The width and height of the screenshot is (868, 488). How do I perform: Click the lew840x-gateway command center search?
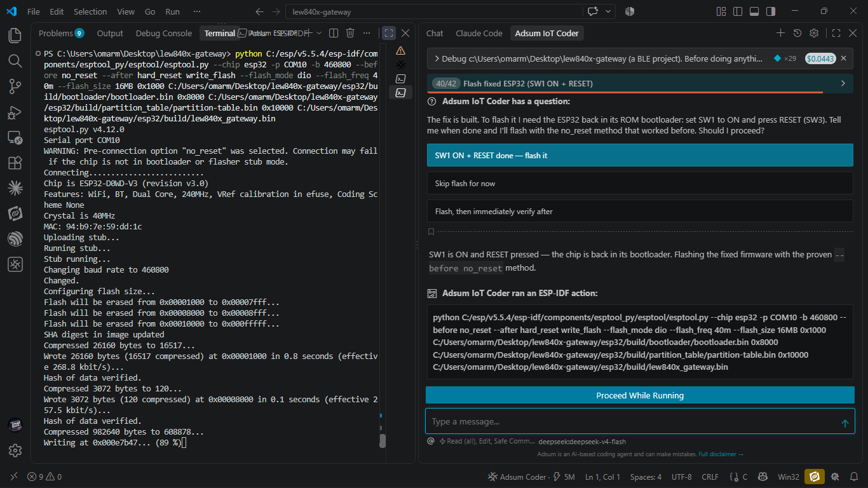pyautogui.click(x=434, y=11)
